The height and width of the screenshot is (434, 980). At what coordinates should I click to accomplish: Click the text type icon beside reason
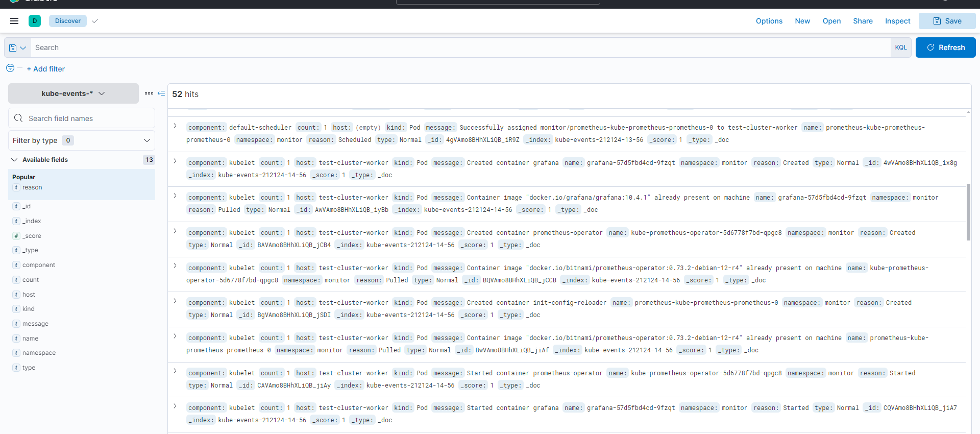point(16,187)
